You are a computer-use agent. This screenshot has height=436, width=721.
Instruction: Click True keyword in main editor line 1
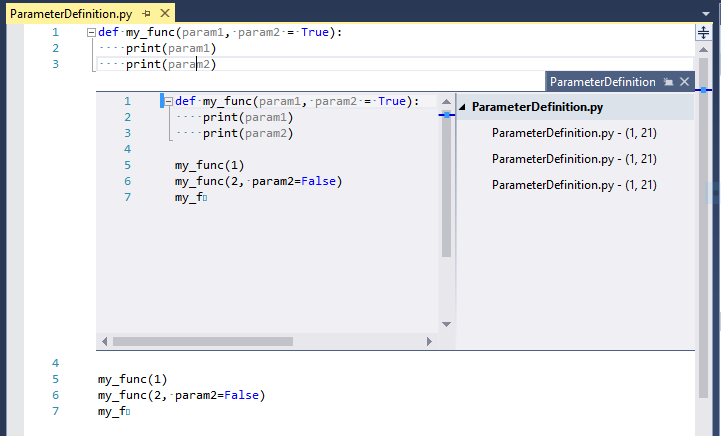(x=315, y=32)
